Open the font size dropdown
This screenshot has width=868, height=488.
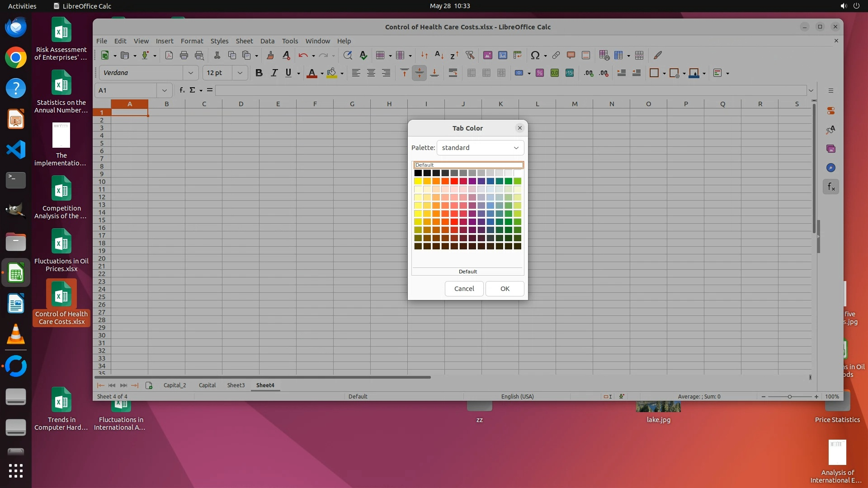(x=240, y=73)
